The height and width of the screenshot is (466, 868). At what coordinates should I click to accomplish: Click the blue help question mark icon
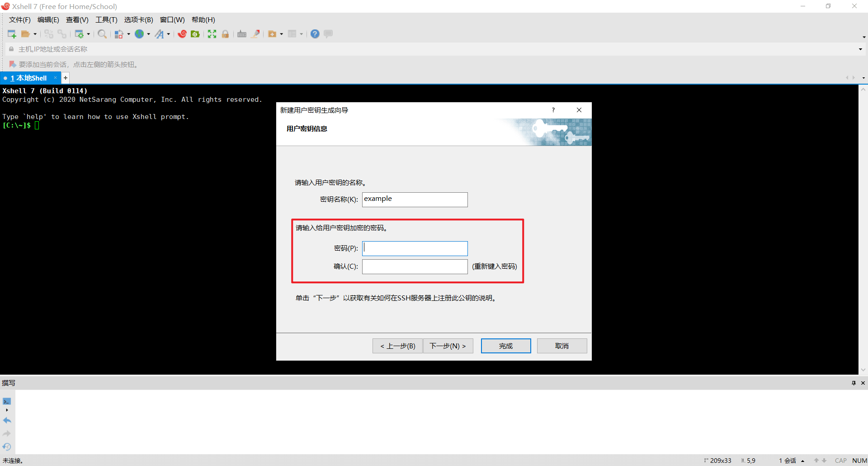315,34
